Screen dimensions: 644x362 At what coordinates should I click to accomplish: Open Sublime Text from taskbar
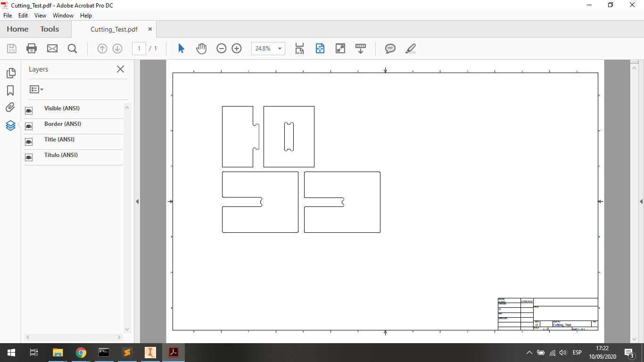pos(127,353)
